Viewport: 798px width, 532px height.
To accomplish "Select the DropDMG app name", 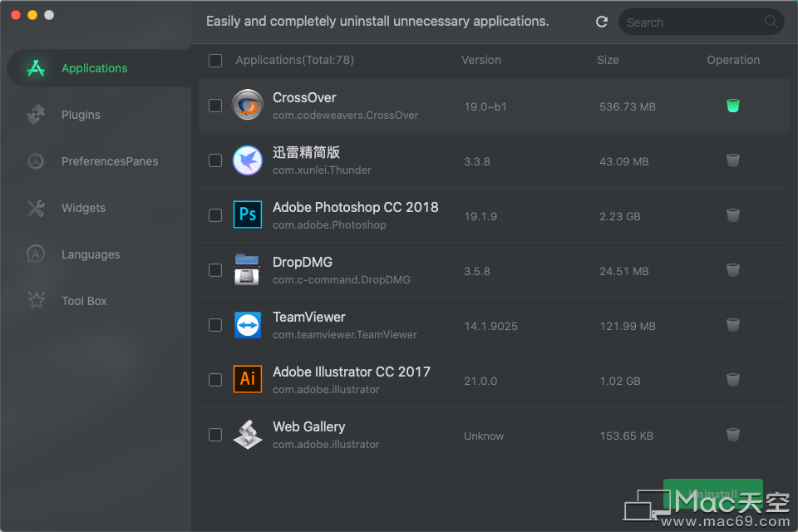I will [303, 262].
